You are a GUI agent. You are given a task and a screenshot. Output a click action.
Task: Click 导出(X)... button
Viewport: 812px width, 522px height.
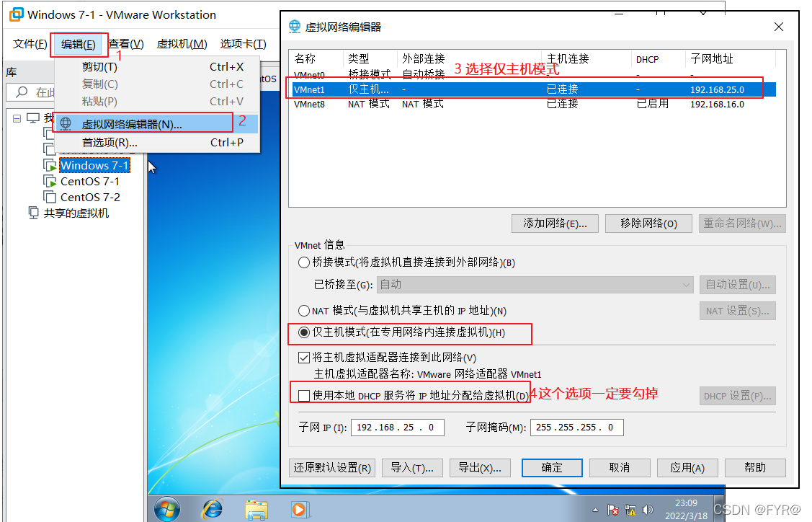[x=480, y=468]
